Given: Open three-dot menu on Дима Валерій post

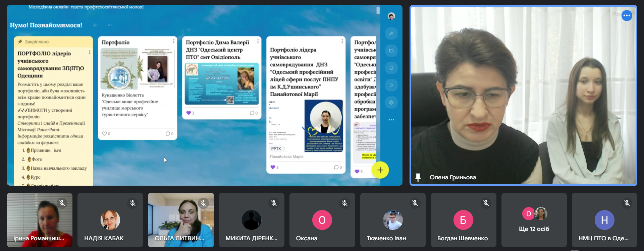Looking at the screenshot, I should pyautogui.click(x=258, y=41).
